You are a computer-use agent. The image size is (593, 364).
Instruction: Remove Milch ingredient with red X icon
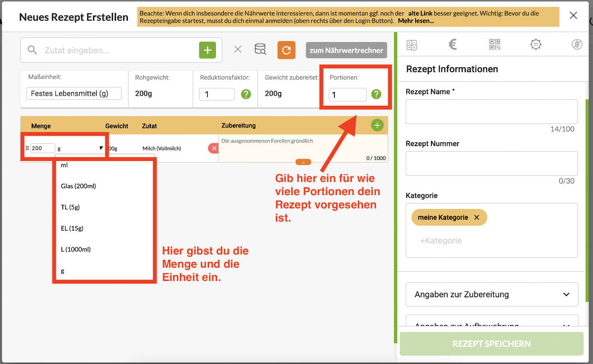213,148
